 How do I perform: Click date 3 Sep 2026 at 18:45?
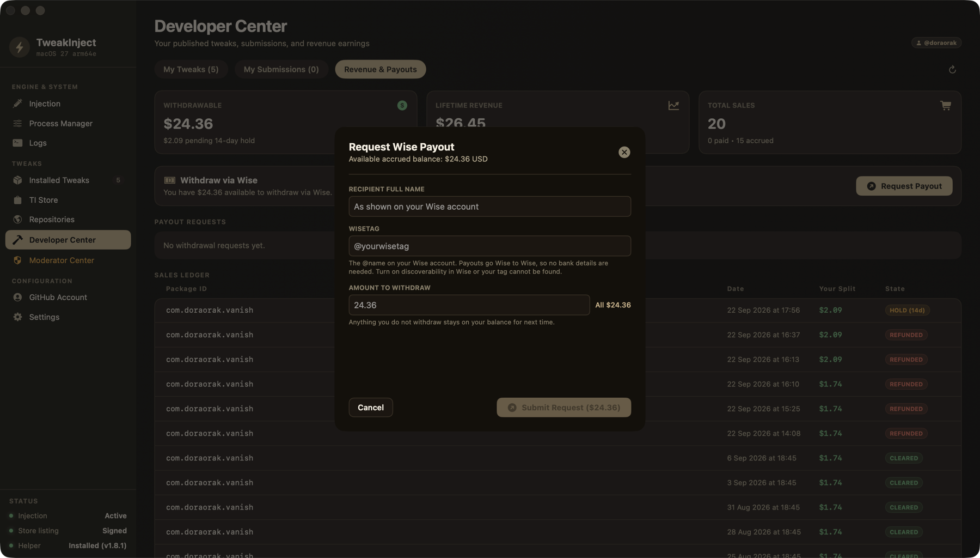click(x=761, y=483)
